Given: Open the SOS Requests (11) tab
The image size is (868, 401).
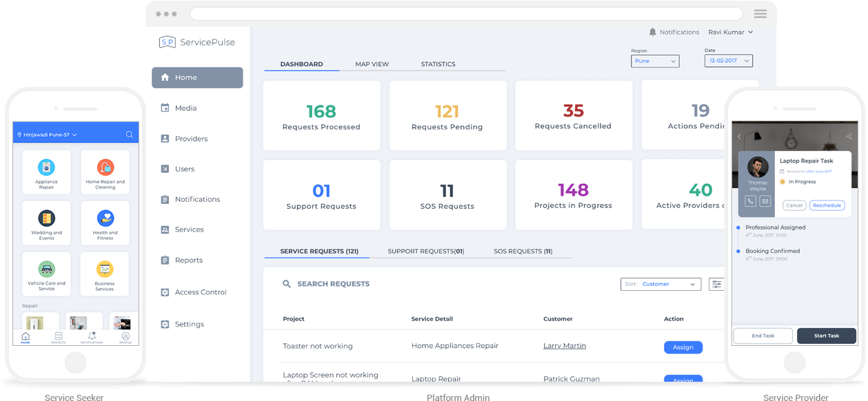Looking at the screenshot, I should point(522,251).
